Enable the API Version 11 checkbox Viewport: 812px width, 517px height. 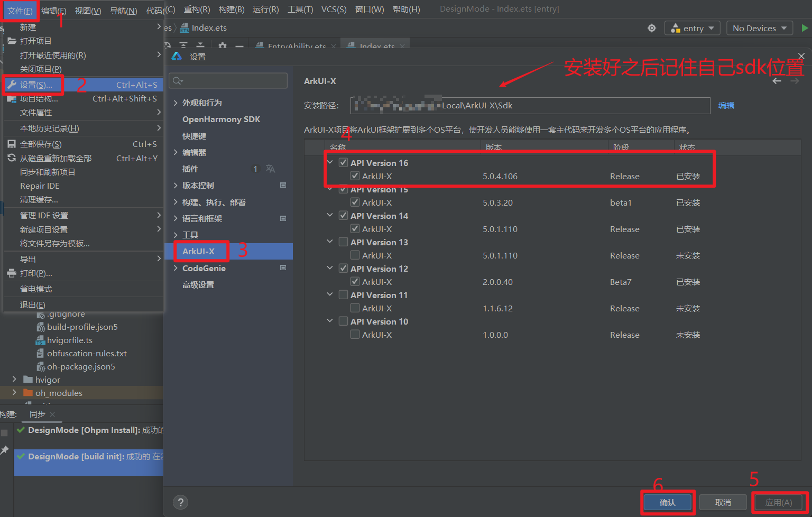coord(343,294)
